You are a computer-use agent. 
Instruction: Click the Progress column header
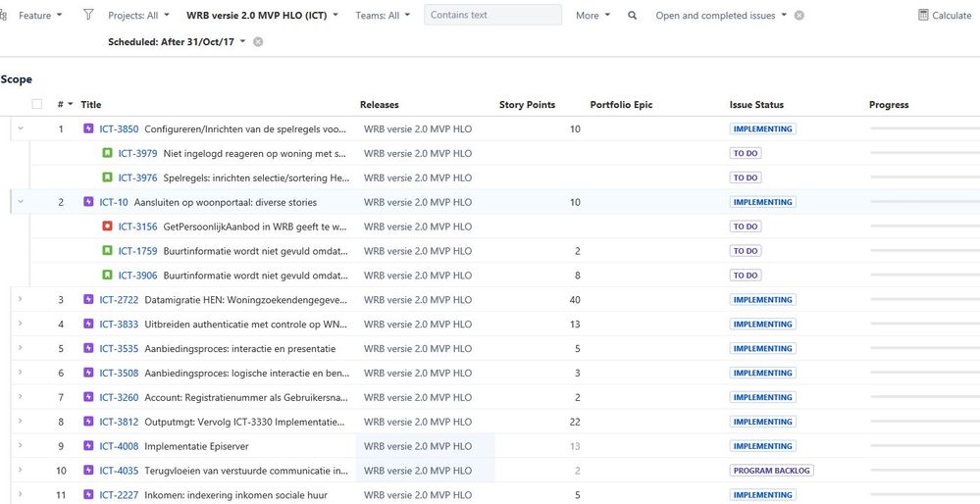pos(889,105)
